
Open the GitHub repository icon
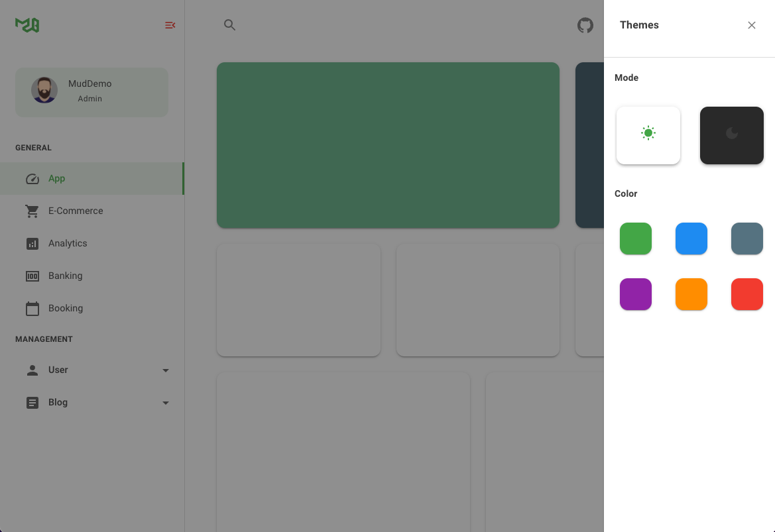tap(585, 25)
